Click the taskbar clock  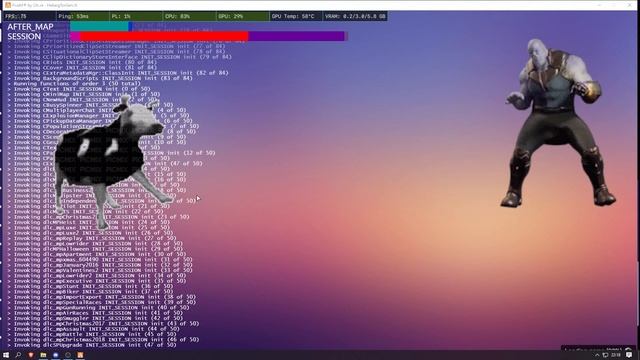tap(616, 355)
